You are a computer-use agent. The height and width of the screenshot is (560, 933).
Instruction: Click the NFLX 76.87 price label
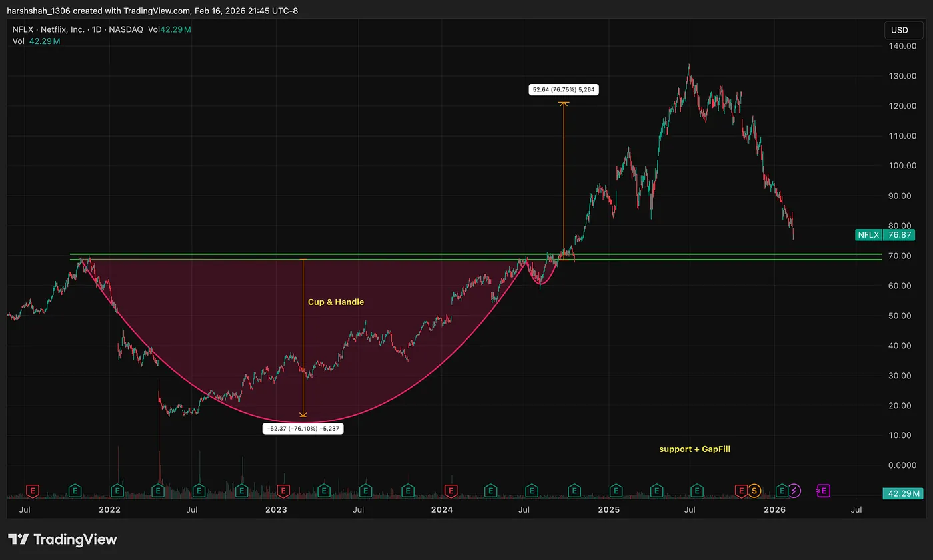coord(884,234)
